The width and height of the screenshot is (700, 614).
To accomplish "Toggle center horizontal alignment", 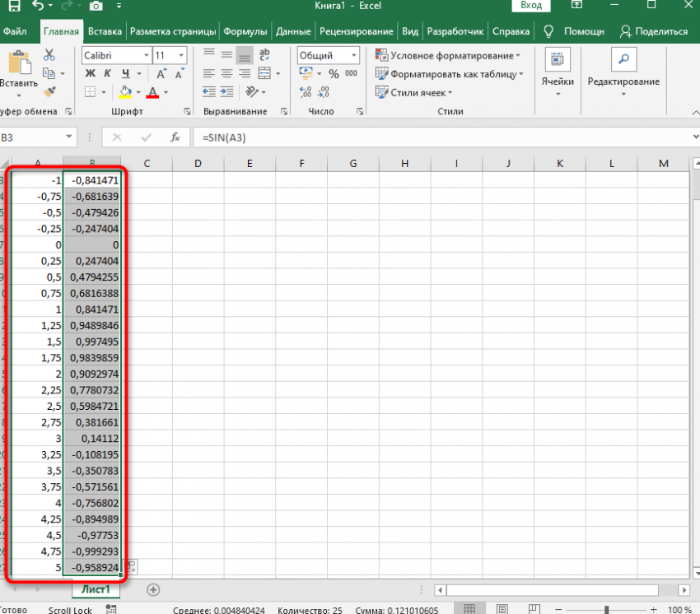I will coord(226,74).
